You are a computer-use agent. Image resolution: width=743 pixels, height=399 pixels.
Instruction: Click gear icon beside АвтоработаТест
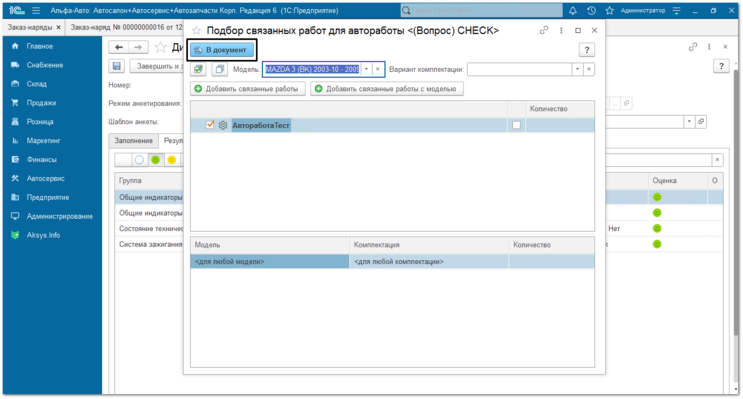tap(223, 125)
